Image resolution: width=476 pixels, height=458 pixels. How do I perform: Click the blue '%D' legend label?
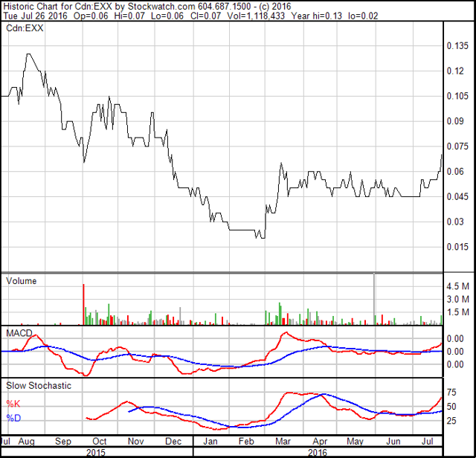click(13, 419)
